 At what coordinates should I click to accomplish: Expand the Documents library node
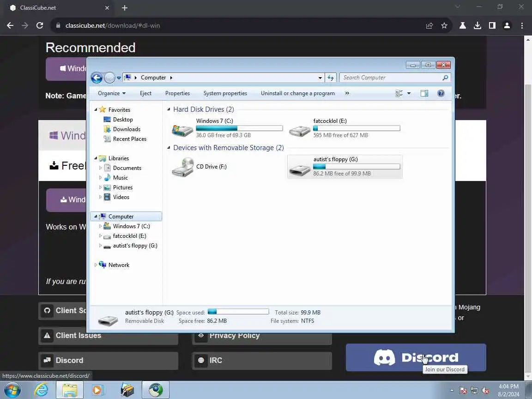(100, 168)
